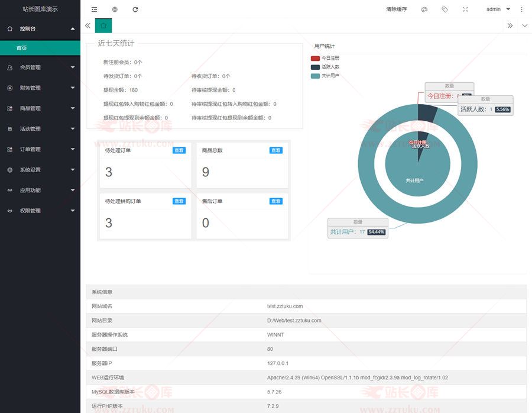The image size is (532, 413).
Task: Toggle 活跃人数 legend series in chart
Action: 325,67
